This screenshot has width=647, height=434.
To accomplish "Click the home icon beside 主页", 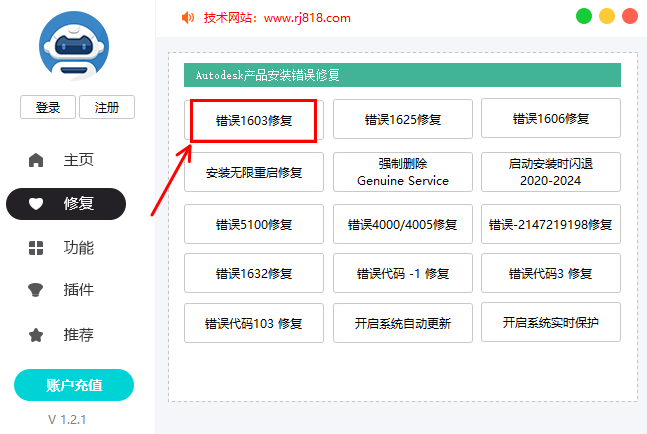I will pyautogui.click(x=36, y=160).
